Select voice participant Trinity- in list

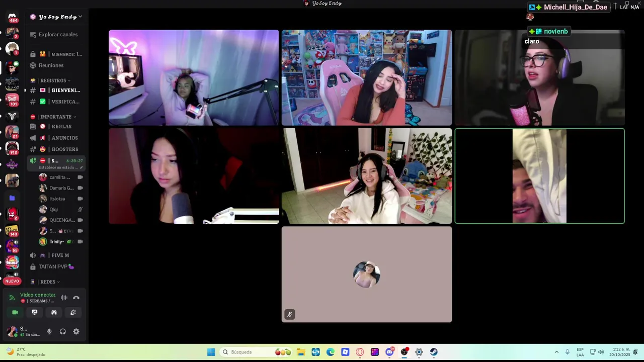[x=61, y=242]
